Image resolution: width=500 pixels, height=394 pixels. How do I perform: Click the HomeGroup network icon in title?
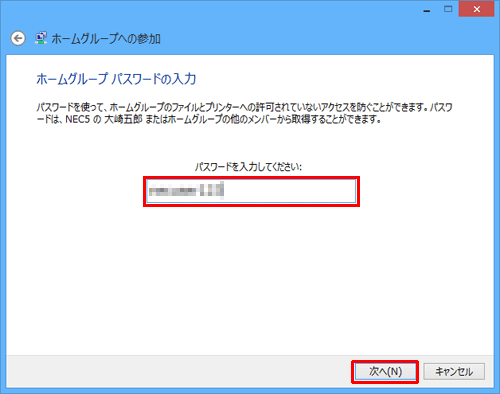41,38
